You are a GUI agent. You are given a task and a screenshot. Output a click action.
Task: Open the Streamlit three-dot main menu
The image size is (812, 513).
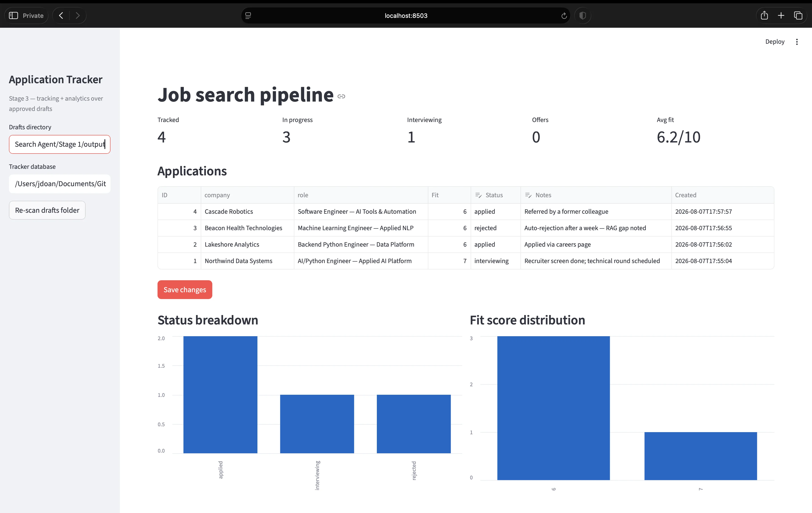point(797,42)
